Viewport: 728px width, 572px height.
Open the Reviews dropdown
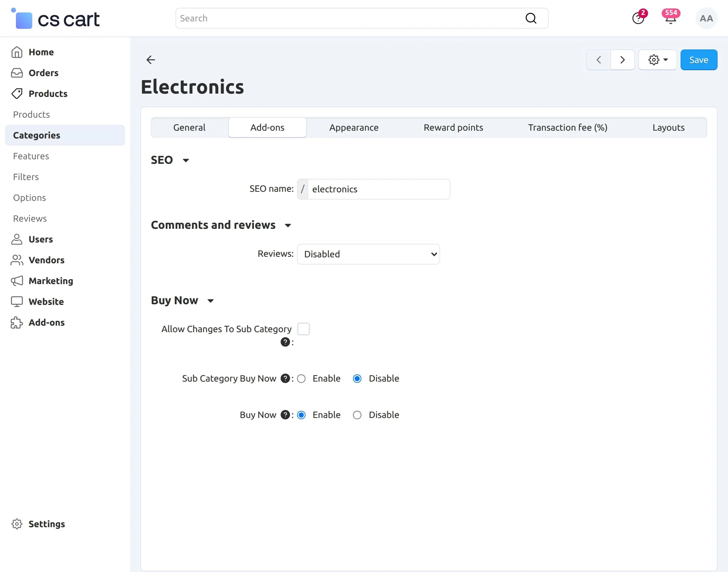pyautogui.click(x=368, y=254)
